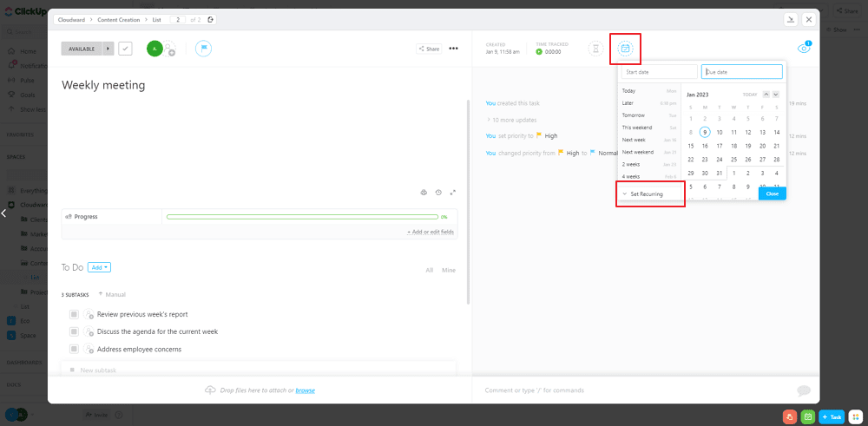Add an assignee with the plus avatar
The height and width of the screenshot is (426, 868).
pos(169,49)
